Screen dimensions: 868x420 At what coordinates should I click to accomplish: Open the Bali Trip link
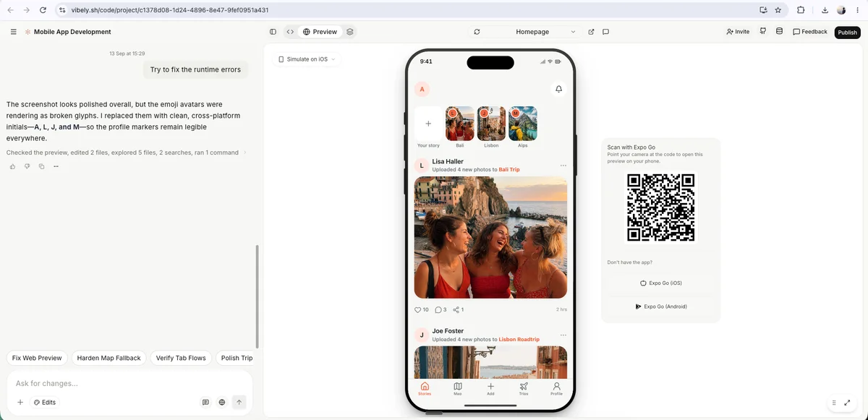[509, 169]
